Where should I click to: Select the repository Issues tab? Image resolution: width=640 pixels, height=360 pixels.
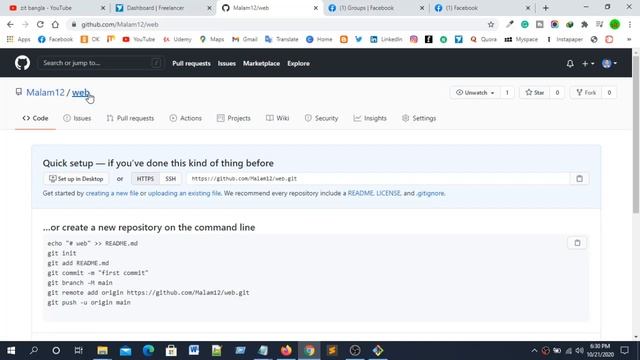[77, 118]
